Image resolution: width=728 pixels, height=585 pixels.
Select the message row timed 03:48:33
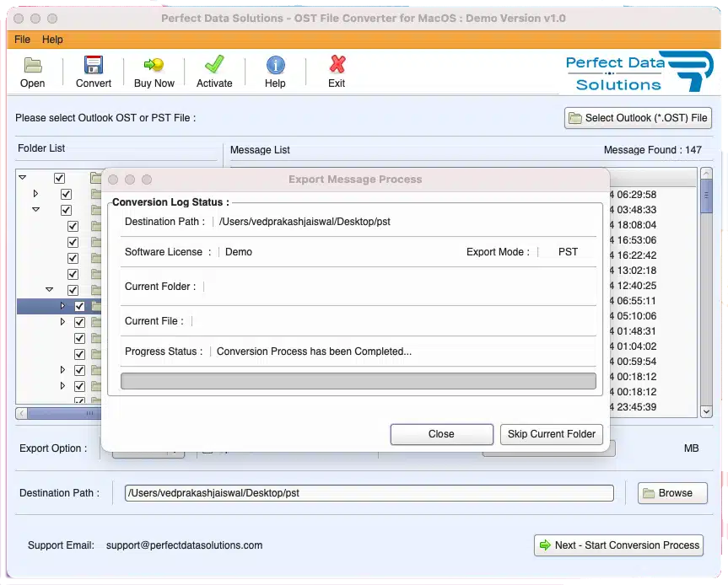pos(653,210)
